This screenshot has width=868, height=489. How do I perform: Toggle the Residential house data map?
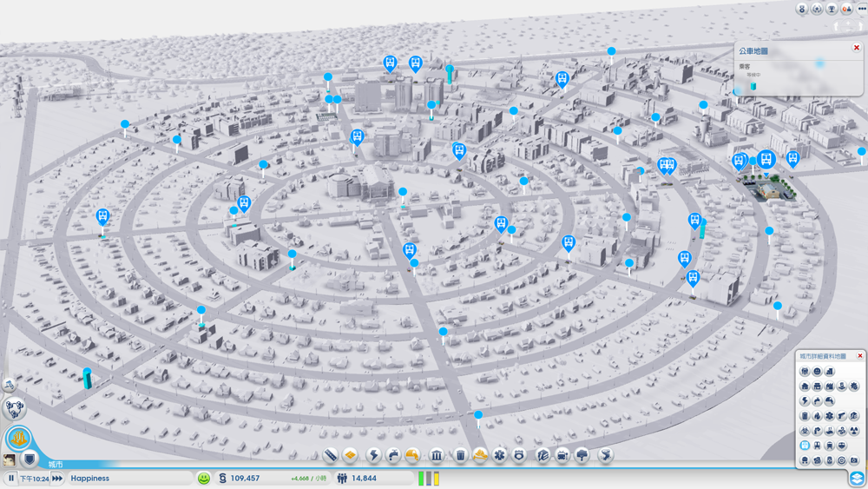(x=805, y=386)
